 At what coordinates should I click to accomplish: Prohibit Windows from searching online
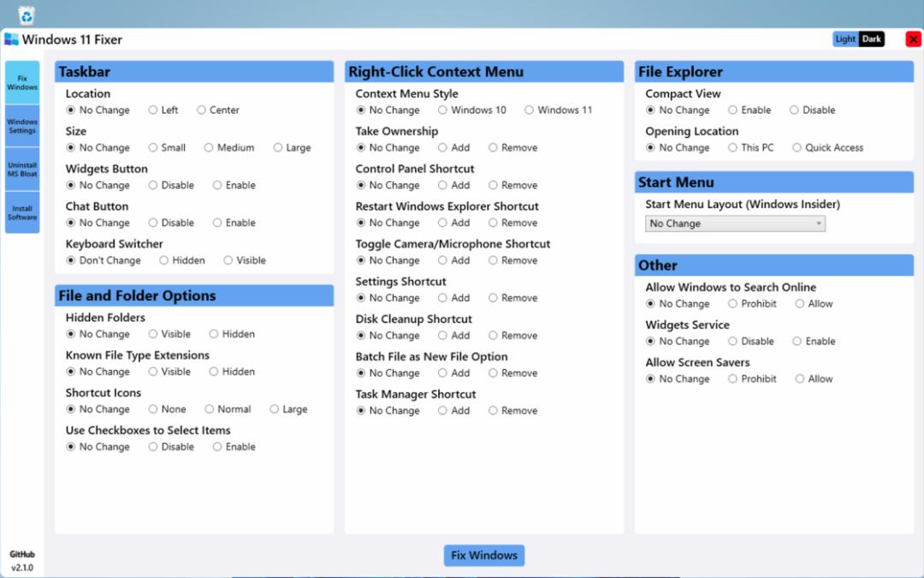click(x=753, y=304)
